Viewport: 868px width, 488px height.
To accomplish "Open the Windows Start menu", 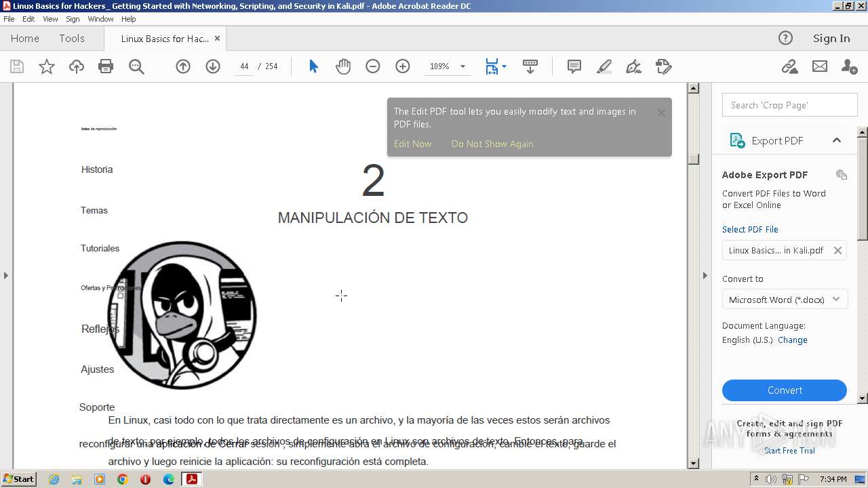I will (x=18, y=479).
